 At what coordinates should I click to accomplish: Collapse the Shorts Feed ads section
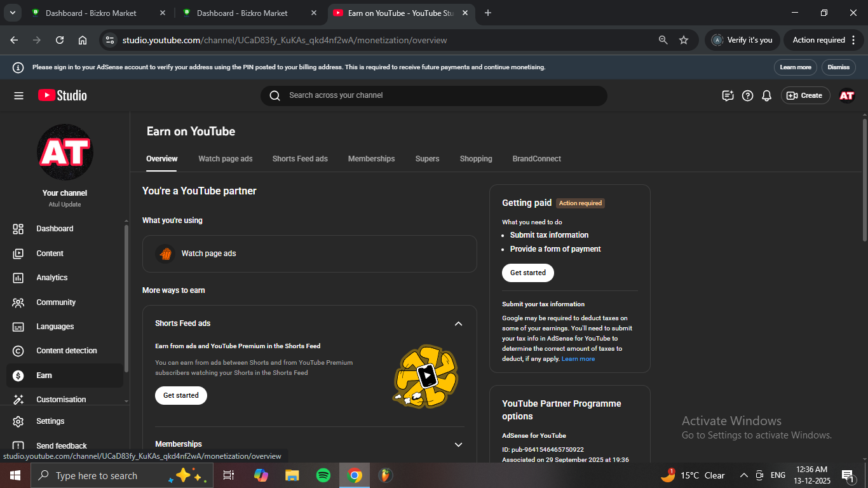tap(458, 323)
